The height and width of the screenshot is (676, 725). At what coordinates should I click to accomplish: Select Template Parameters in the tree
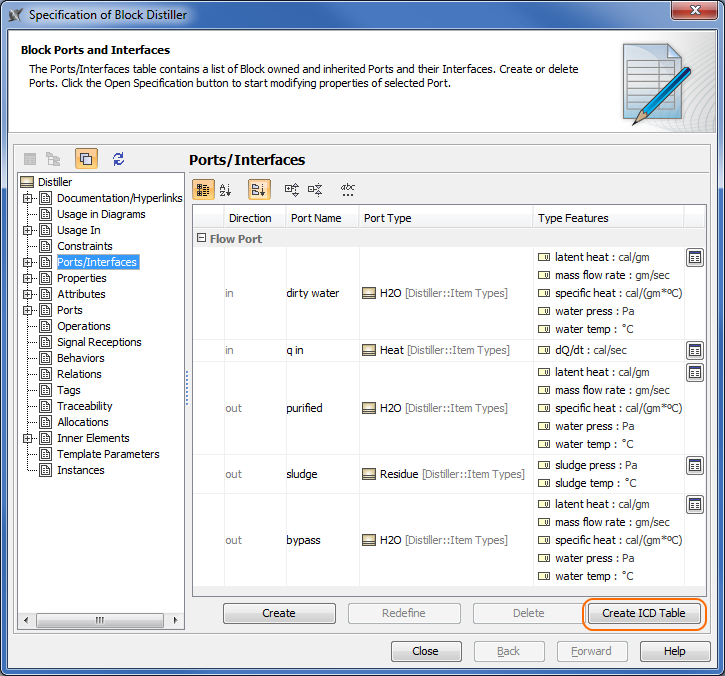(x=108, y=454)
